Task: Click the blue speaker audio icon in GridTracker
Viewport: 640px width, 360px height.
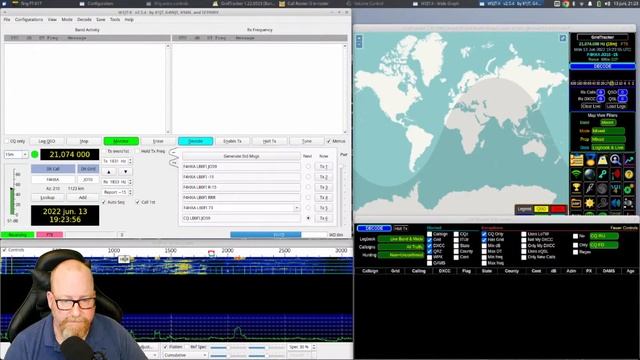Action: 616,202
